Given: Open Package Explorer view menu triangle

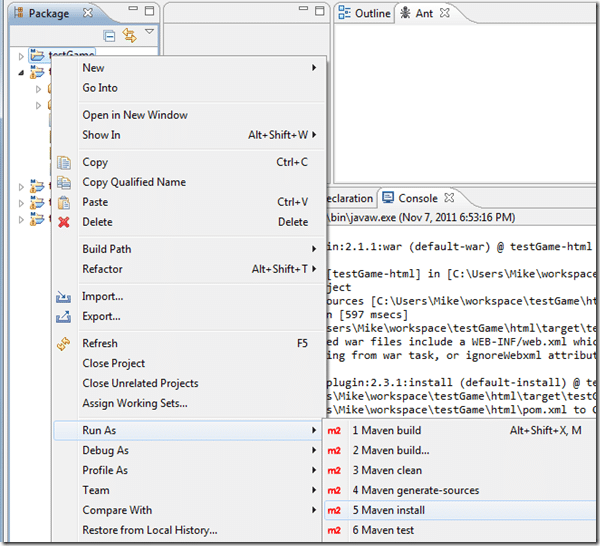Looking at the screenshot, I should (x=149, y=31).
